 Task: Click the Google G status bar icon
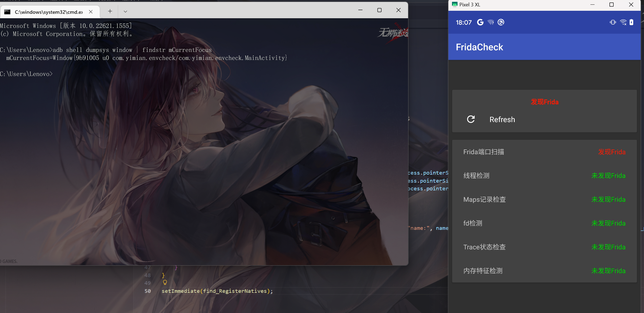pos(480,22)
